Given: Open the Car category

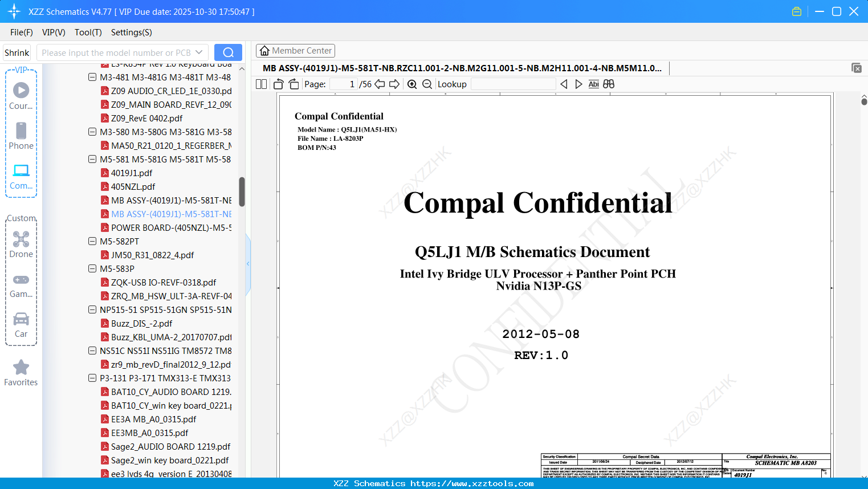Looking at the screenshot, I should pyautogui.click(x=21, y=325).
